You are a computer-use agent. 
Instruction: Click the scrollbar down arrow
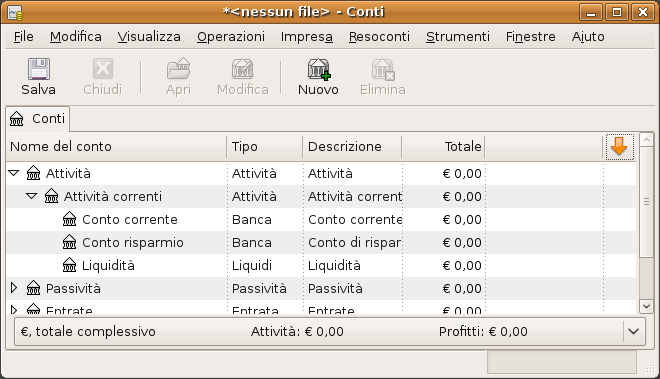pyautogui.click(x=646, y=306)
